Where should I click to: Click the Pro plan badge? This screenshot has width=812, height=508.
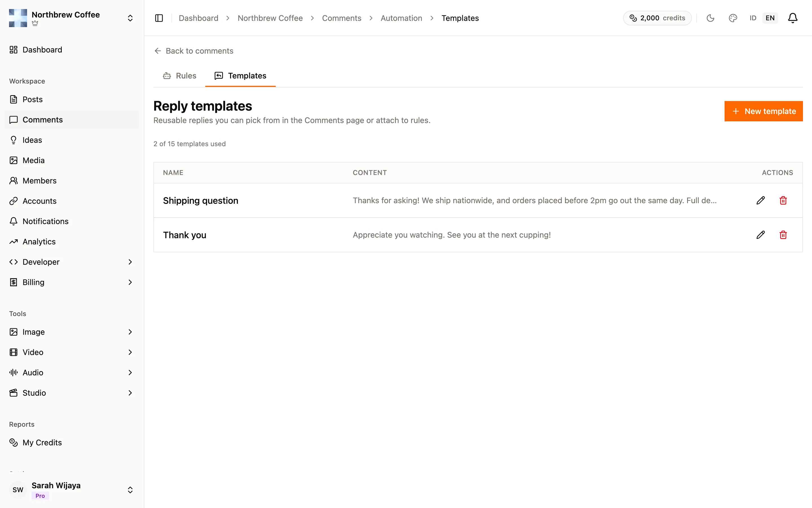tap(40, 496)
